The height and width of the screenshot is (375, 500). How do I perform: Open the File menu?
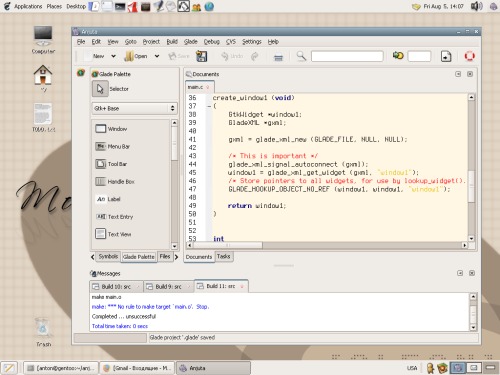click(81, 42)
